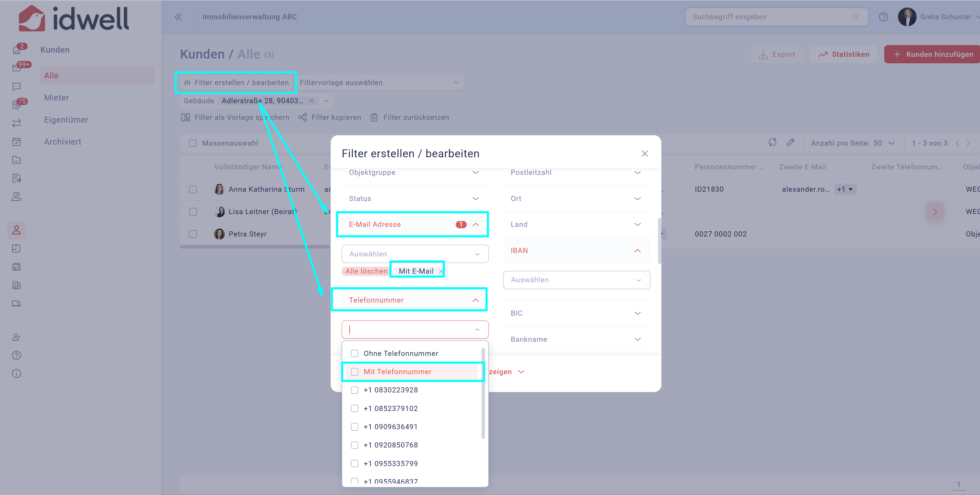Open the Alle customers menu item
The width and height of the screenshot is (980, 495).
point(97,76)
